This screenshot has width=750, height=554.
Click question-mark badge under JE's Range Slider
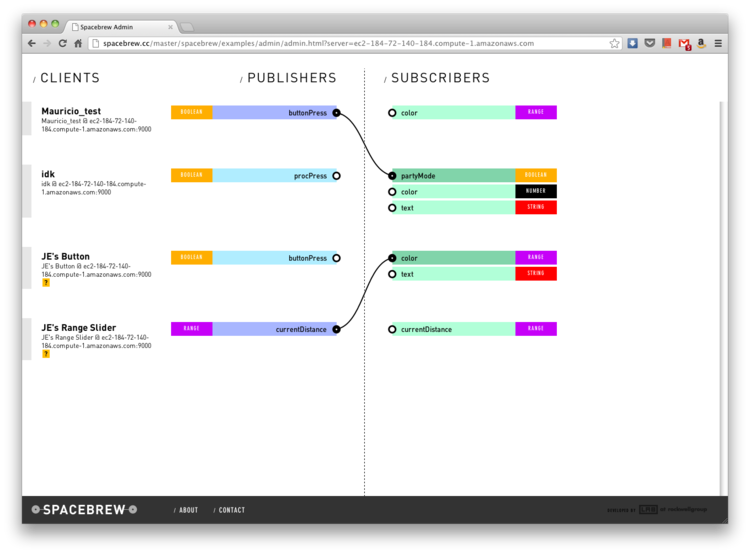(46, 354)
